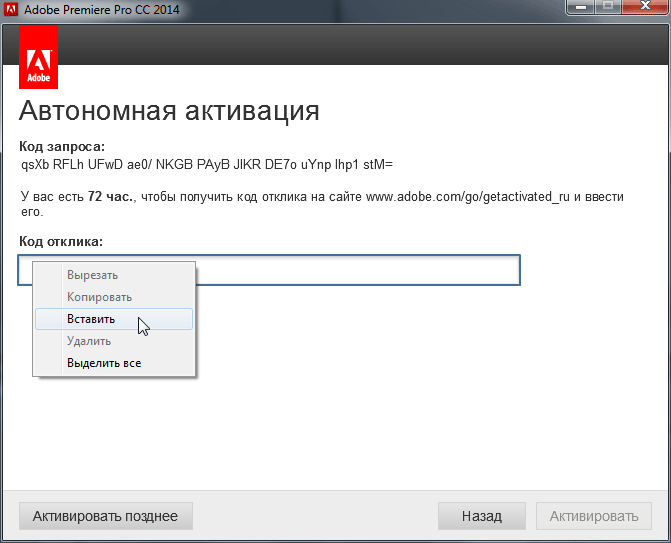Click the request code text qsXb RFLh UFwD
This screenshot has width=671, height=543.
(72, 165)
